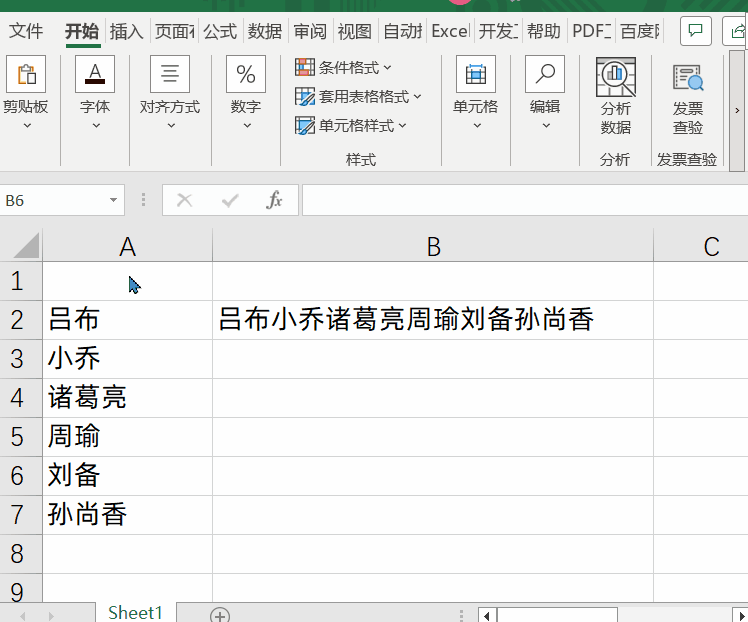
Task: Open the 编辑 magnifier icon
Action: [545, 74]
